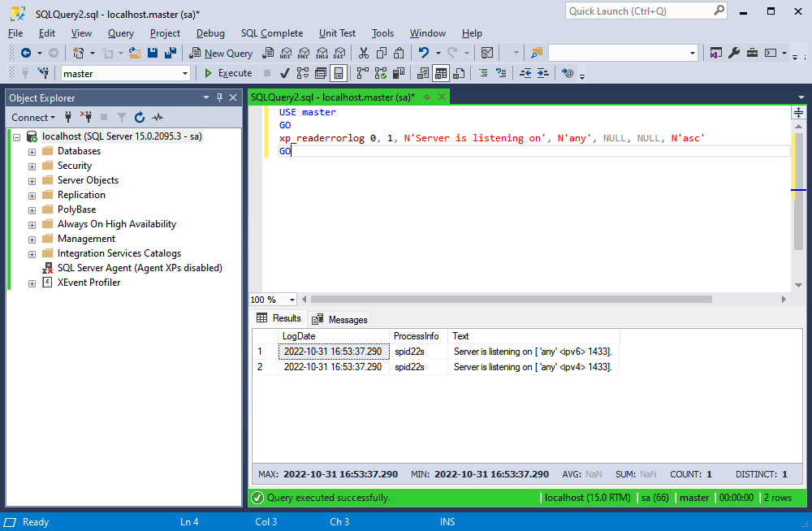Viewport: 812px width, 531px height.
Task: Close the Object Explorer panel
Action: [x=233, y=97]
